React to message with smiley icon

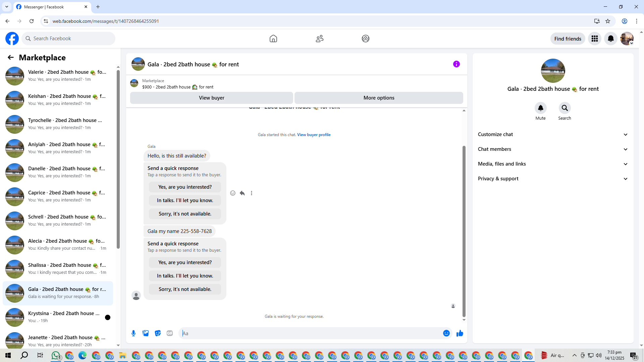(233, 193)
